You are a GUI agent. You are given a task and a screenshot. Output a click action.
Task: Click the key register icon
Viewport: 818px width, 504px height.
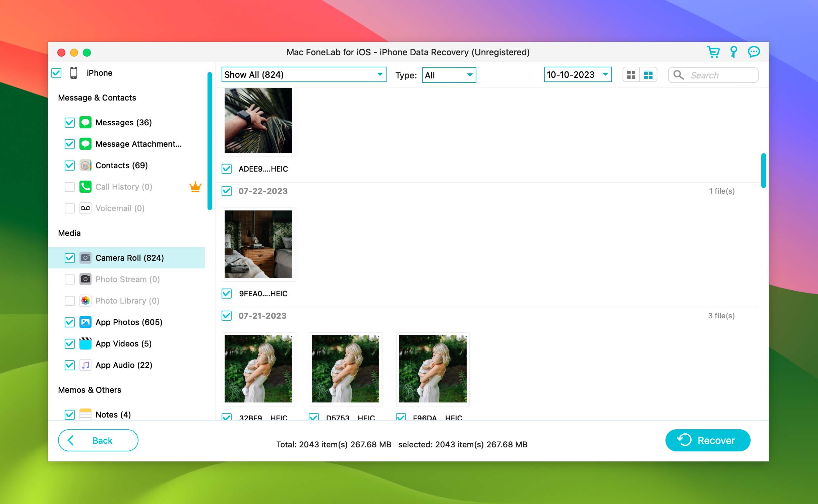point(734,52)
